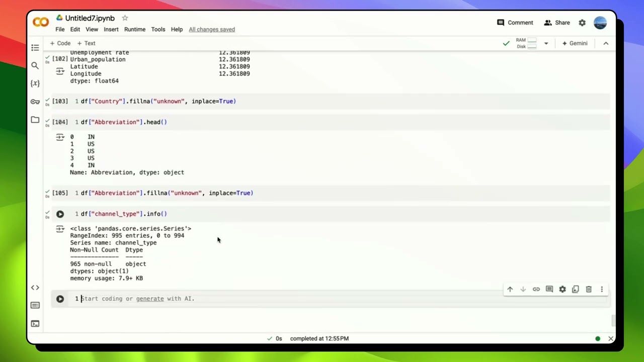Image resolution: width=644 pixels, height=362 pixels.
Task: Open the Comment panel
Action: tap(515, 23)
